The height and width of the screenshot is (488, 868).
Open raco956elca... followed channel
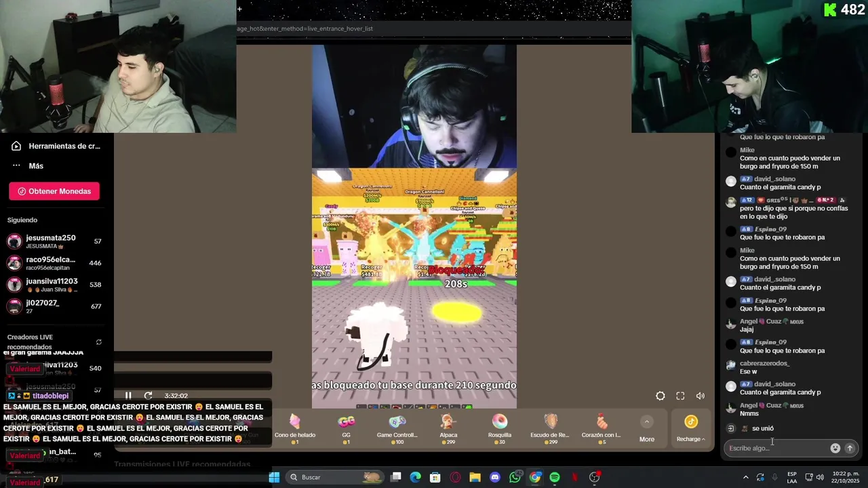(x=54, y=263)
